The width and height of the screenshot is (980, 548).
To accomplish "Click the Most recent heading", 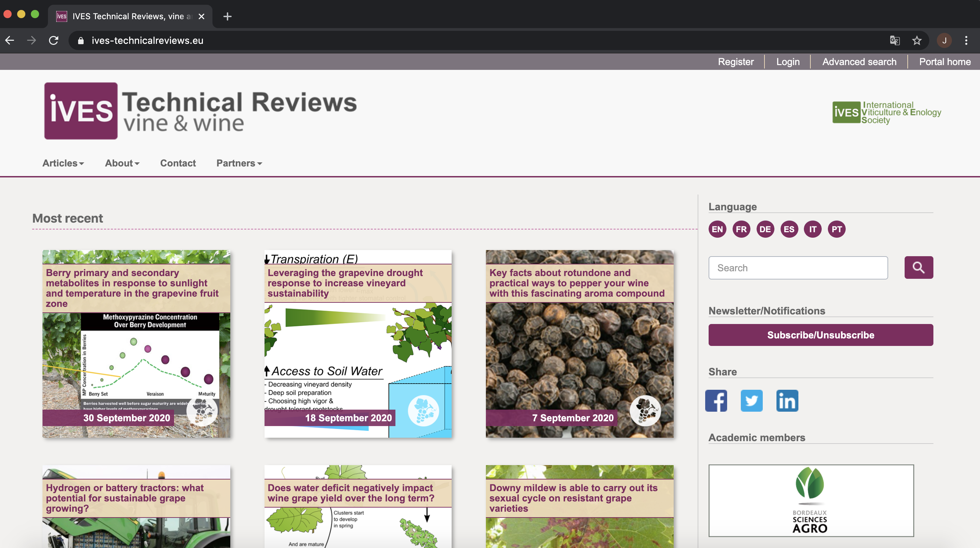I will 68,218.
